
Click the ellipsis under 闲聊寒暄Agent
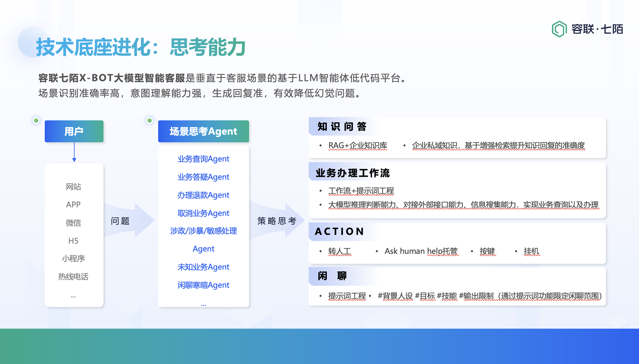203,305
